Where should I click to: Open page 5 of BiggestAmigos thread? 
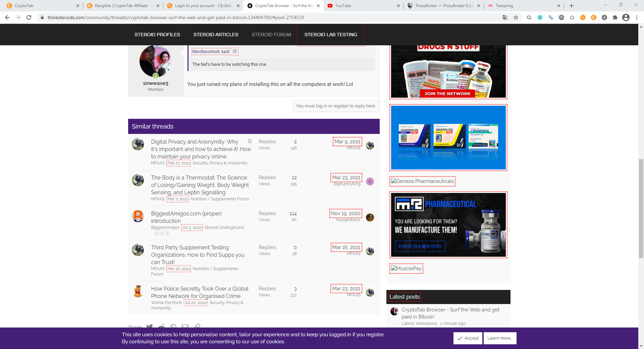pyautogui.click(x=162, y=233)
